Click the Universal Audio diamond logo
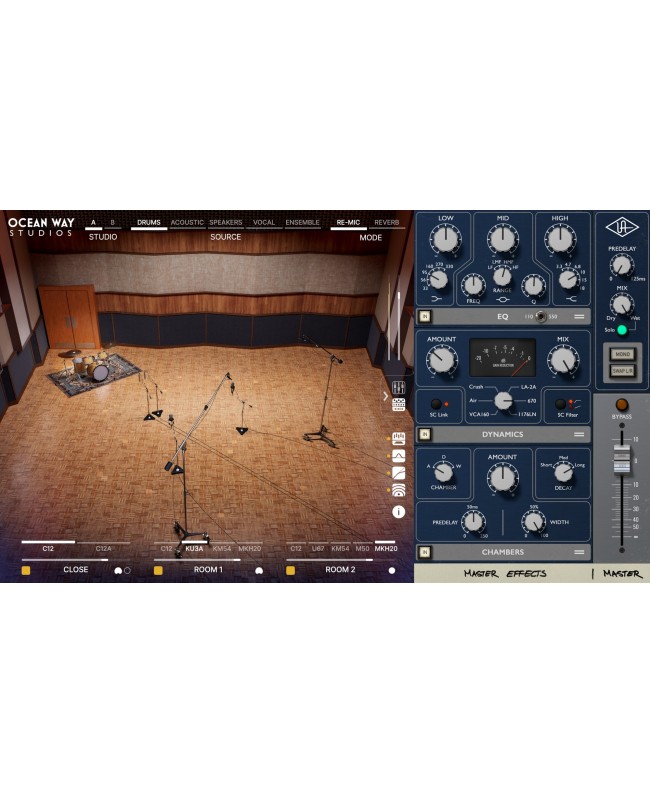This screenshot has height=794, width=650. click(622, 227)
